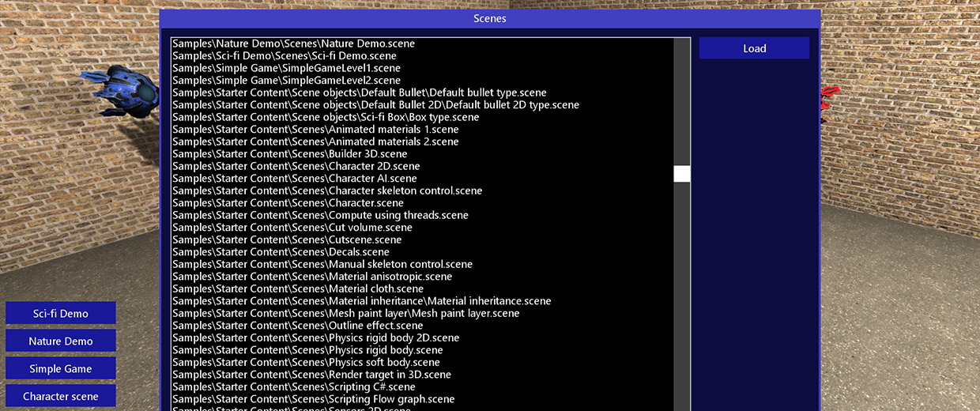Pick Character AI.scene in list
Image resolution: width=980 pixels, height=411 pixels.
294,179
